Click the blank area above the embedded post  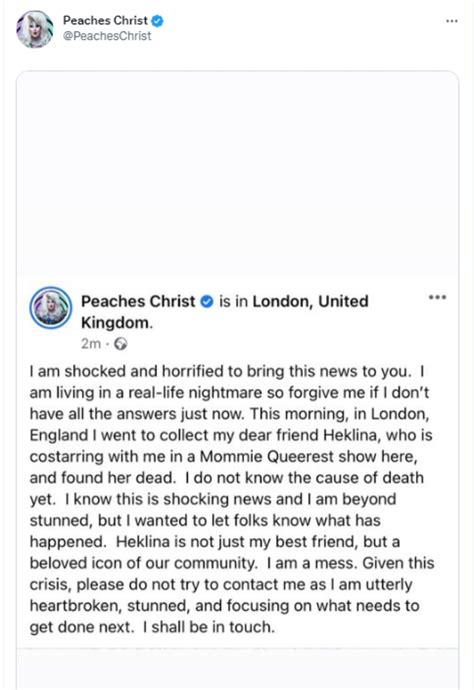(237, 174)
